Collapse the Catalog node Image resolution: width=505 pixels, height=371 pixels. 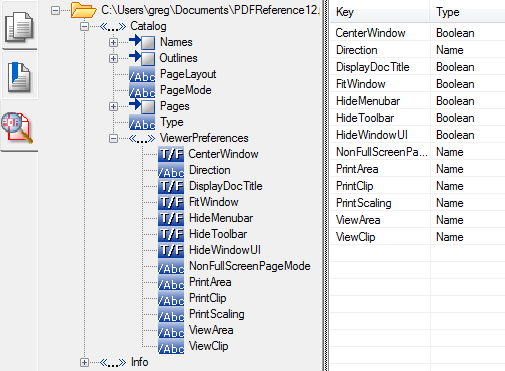pyautogui.click(x=84, y=26)
